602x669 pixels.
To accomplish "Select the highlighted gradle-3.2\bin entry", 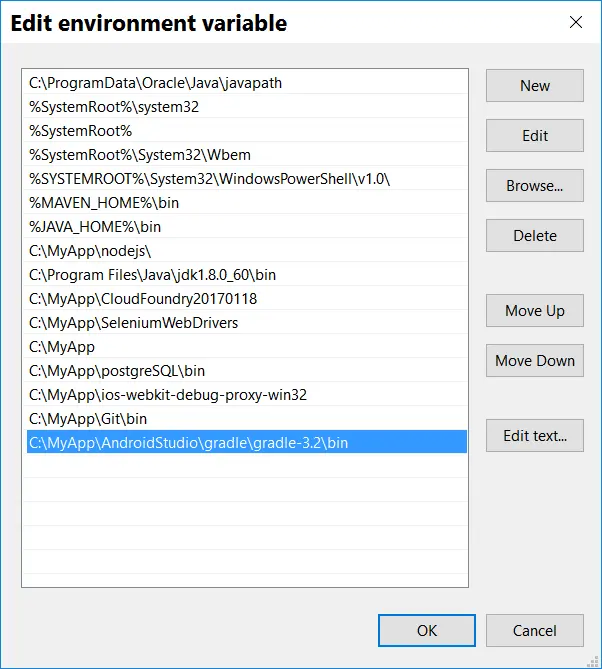I will [x=247, y=442].
